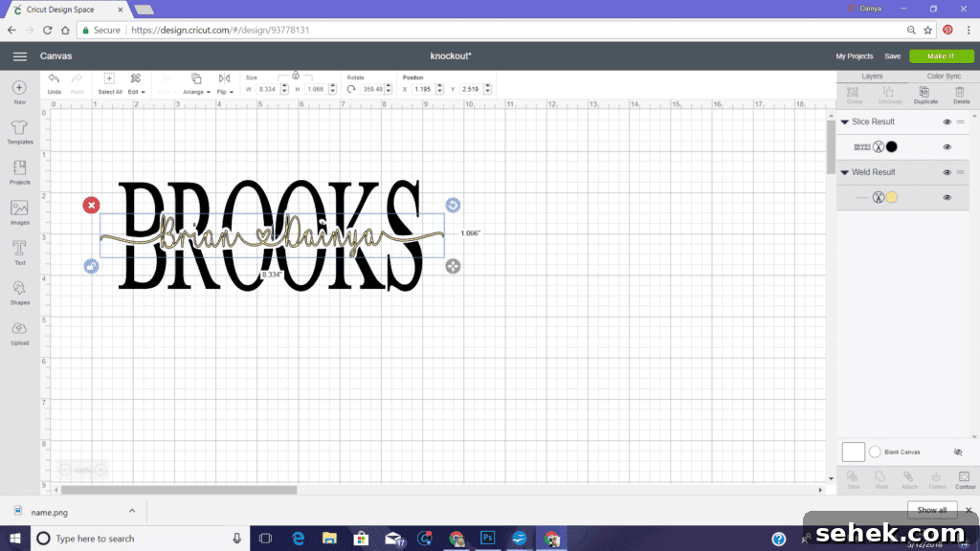Viewport: 980px width, 551px height.
Task: Open the Images library
Action: pyautogui.click(x=19, y=212)
